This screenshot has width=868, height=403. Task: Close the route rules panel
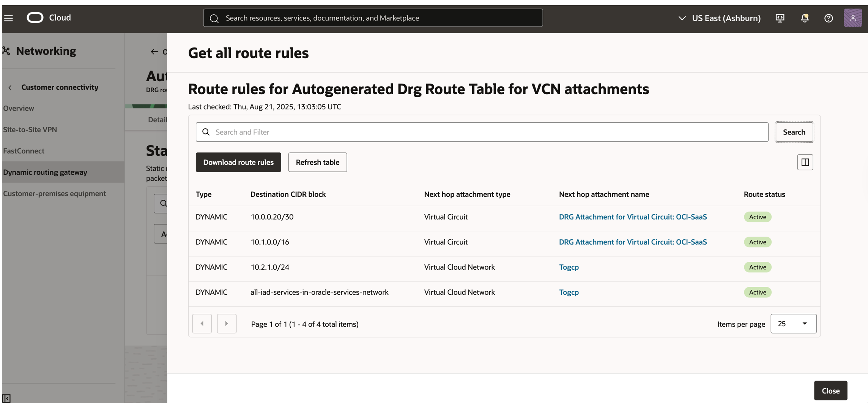pyautogui.click(x=830, y=390)
